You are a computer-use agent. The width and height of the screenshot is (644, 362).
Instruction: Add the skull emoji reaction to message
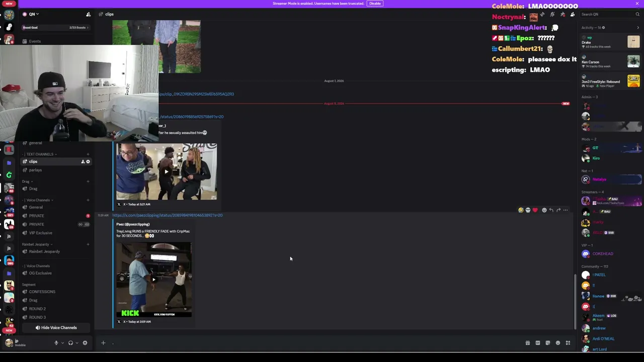528,210
